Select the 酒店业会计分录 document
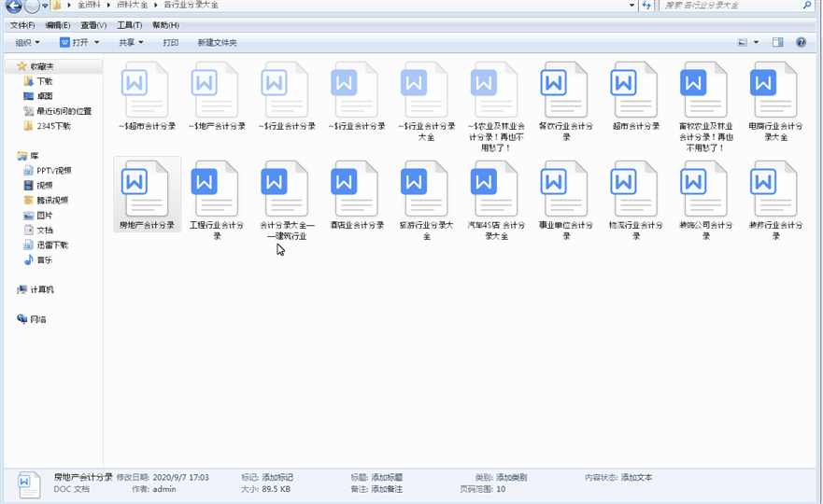This screenshot has width=823, height=504. 357,195
